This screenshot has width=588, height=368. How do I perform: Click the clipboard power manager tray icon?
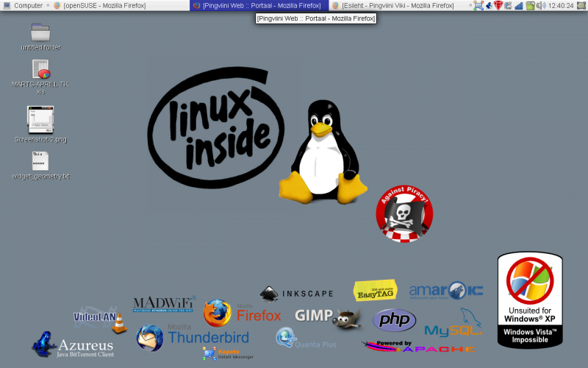(x=509, y=6)
